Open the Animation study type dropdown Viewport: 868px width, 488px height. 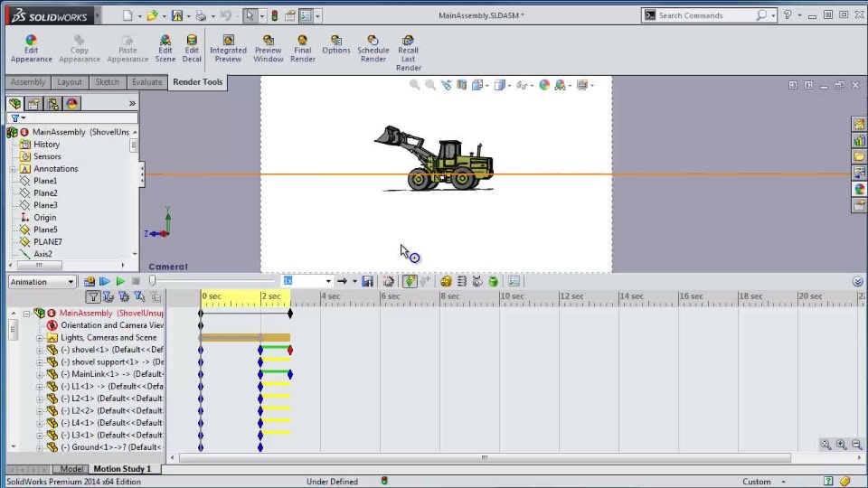(x=42, y=282)
